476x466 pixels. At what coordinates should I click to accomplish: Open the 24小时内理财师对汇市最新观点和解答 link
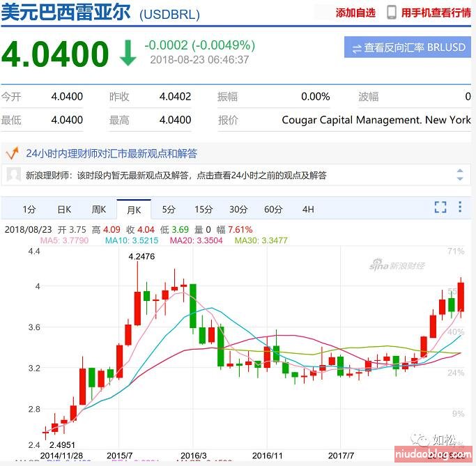coord(112,153)
